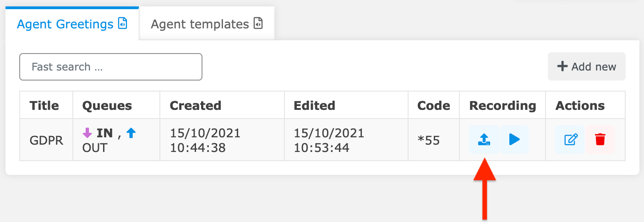Click the audio file icon on the Agent Greetings tab
Image resolution: width=644 pixels, height=222 pixels.
[x=123, y=23]
